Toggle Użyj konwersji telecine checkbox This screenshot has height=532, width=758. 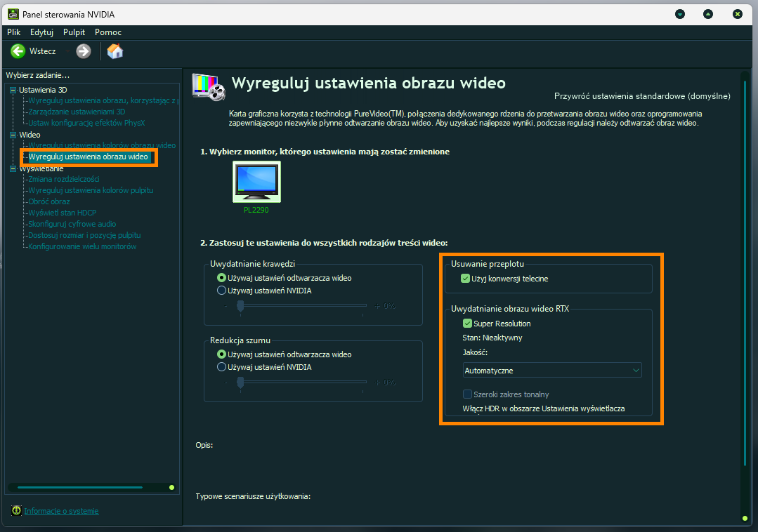[466, 279]
